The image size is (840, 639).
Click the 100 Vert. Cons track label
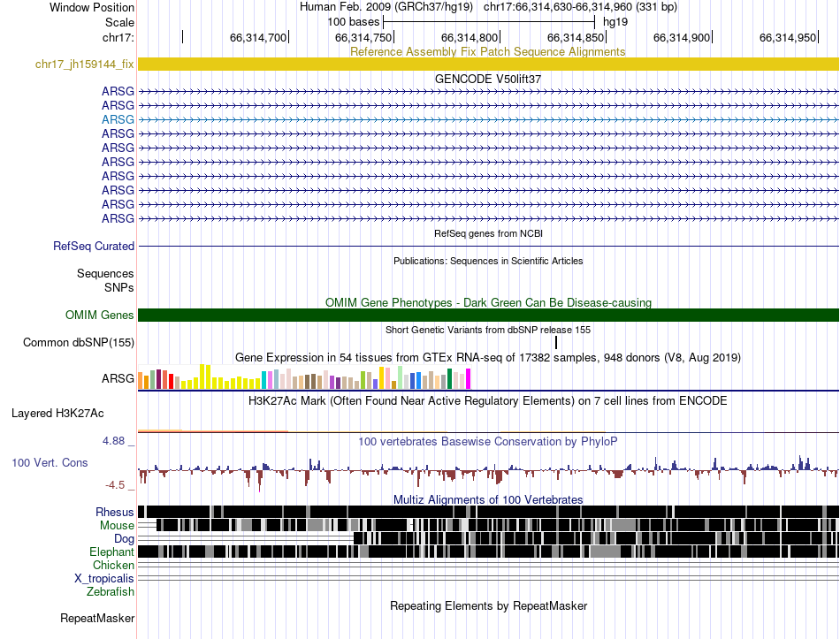50,462
